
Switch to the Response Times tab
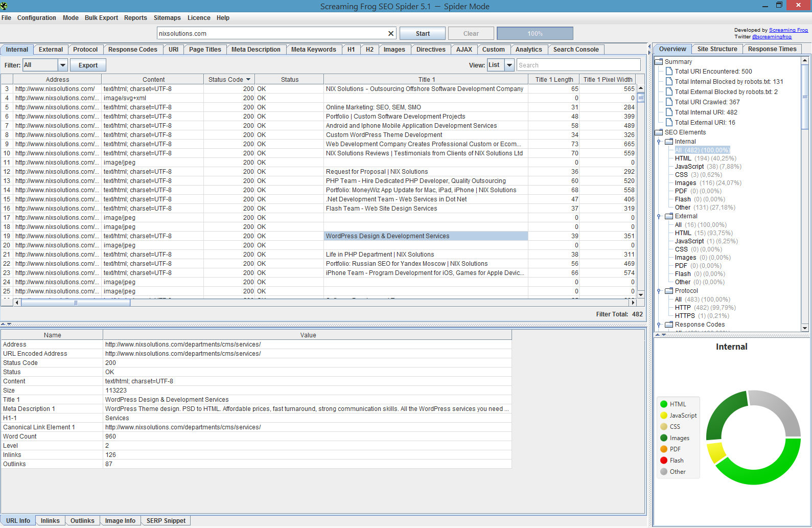point(772,49)
